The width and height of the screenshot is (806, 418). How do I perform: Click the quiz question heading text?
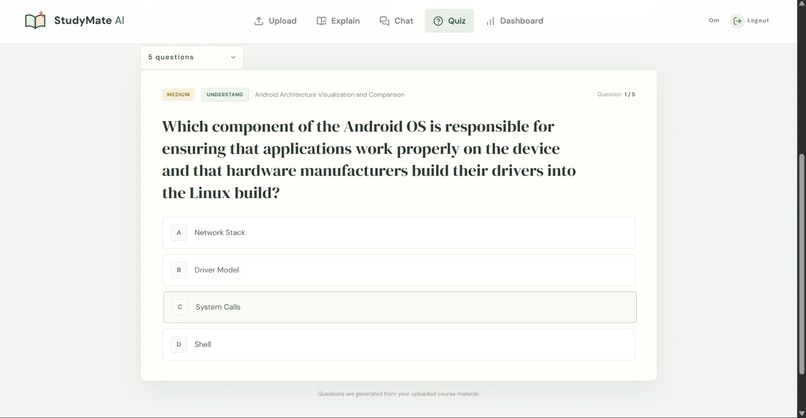(x=369, y=159)
